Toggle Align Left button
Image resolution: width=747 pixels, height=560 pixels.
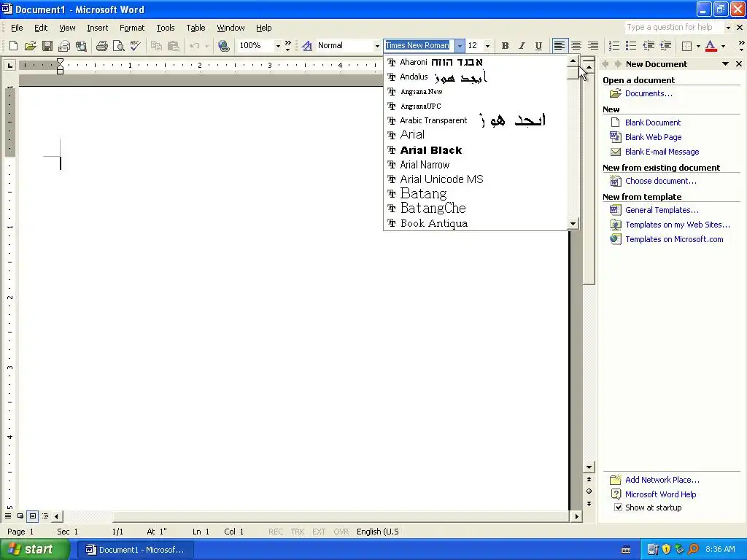(560, 46)
